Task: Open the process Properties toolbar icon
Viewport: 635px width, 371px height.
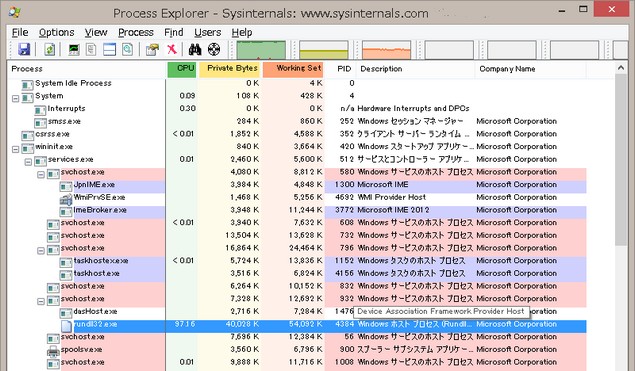Action: point(152,49)
